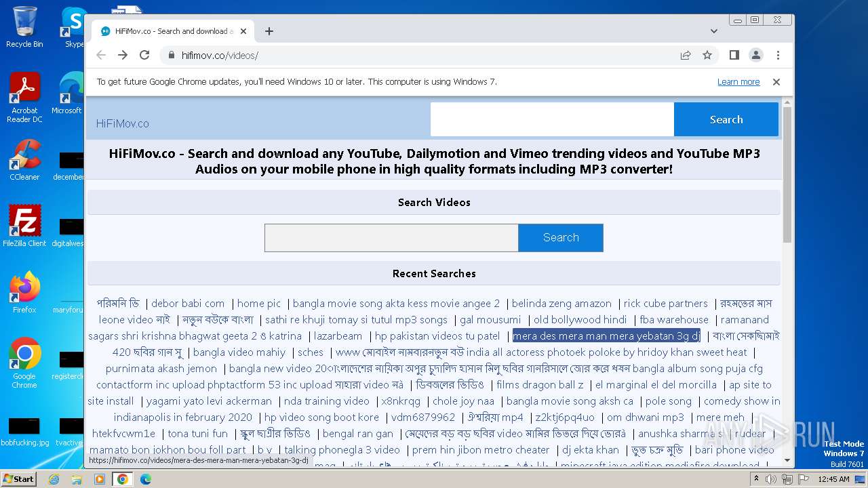The height and width of the screenshot is (488, 868).
Task: Focus the header search box
Action: [x=552, y=119]
